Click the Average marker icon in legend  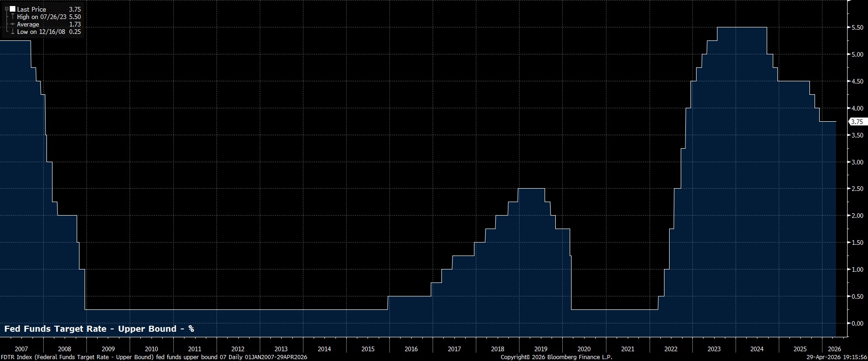click(x=13, y=24)
